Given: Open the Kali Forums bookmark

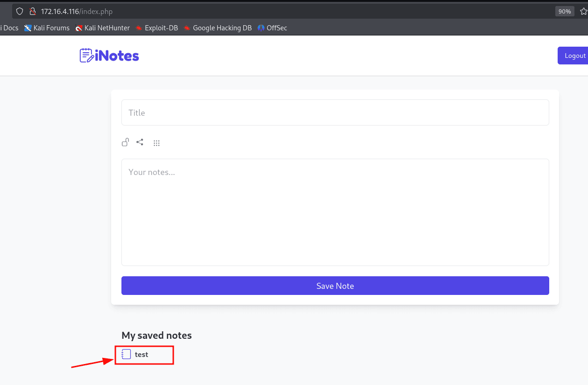Looking at the screenshot, I should [x=47, y=28].
